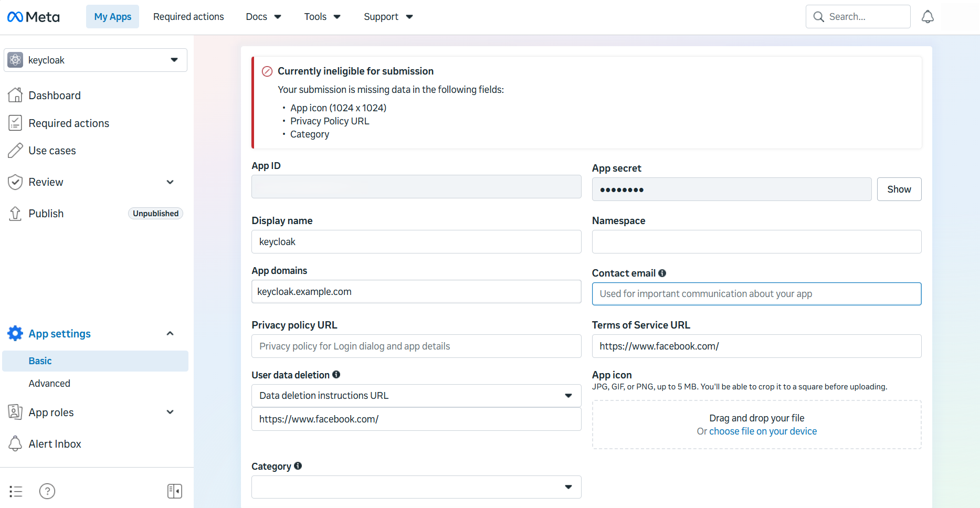Go to Dashboard in sidebar

(x=55, y=96)
